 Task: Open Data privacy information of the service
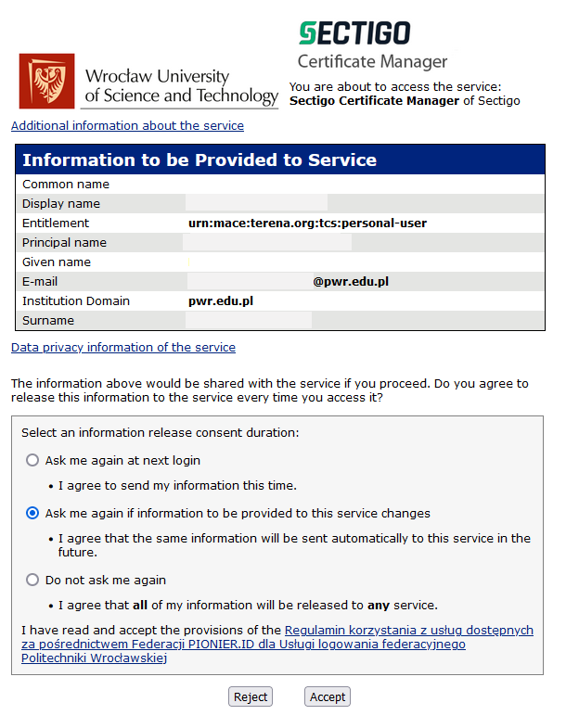point(123,347)
